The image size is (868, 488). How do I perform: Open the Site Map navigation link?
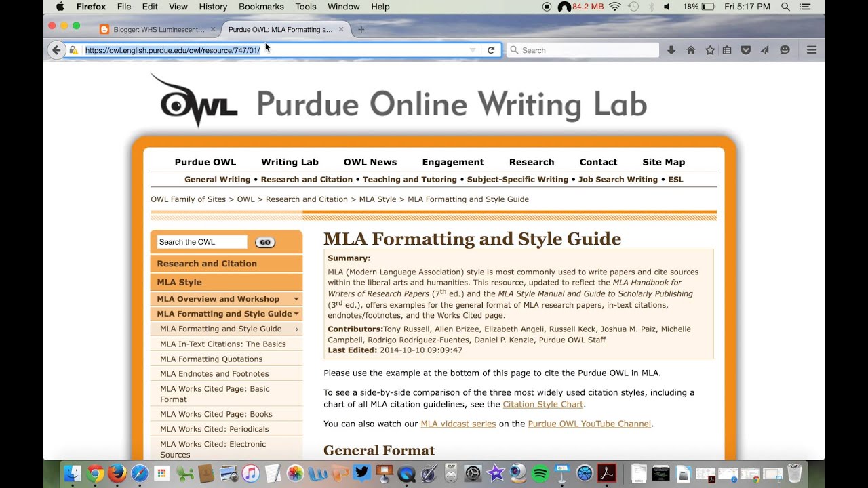[x=663, y=162]
